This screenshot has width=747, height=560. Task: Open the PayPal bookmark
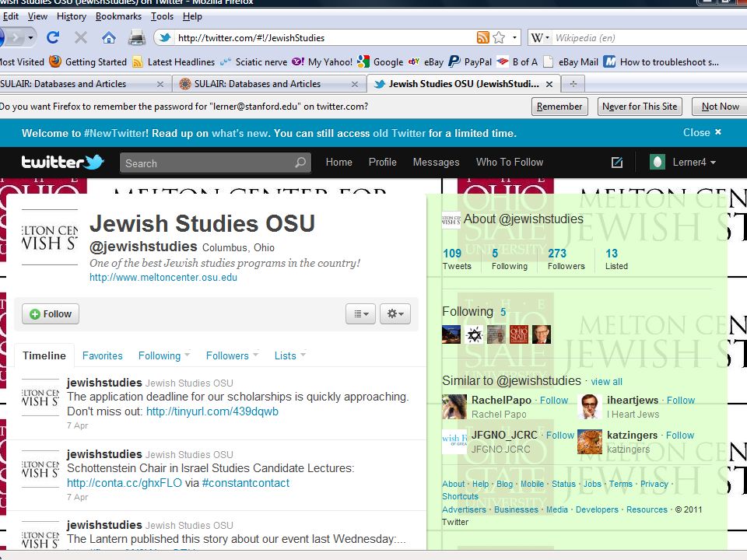pos(470,62)
